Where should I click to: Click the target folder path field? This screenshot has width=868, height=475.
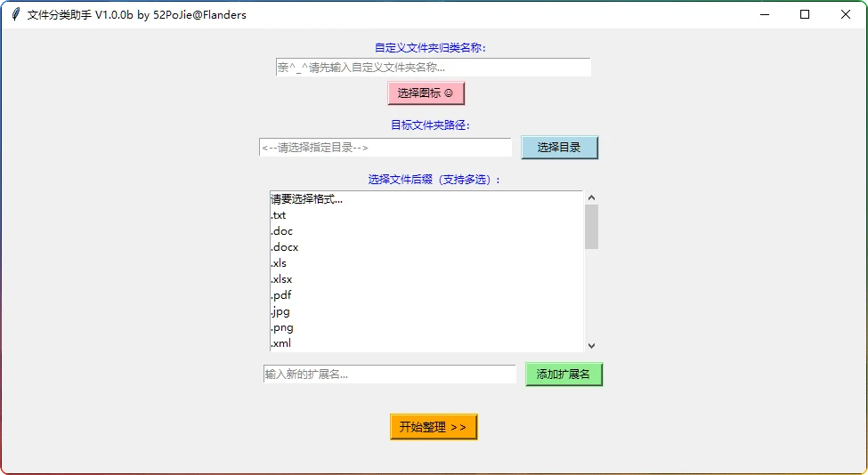(x=385, y=148)
